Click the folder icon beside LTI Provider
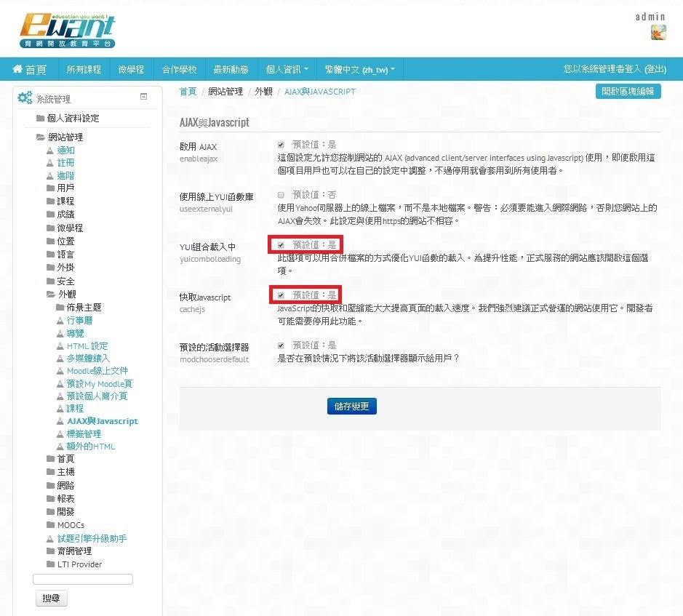 click(x=50, y=564)
